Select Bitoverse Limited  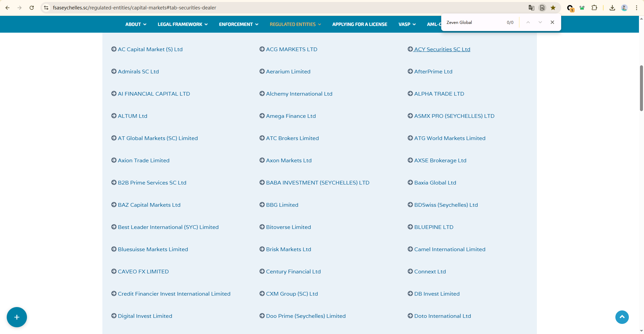[x=289, y=227]
